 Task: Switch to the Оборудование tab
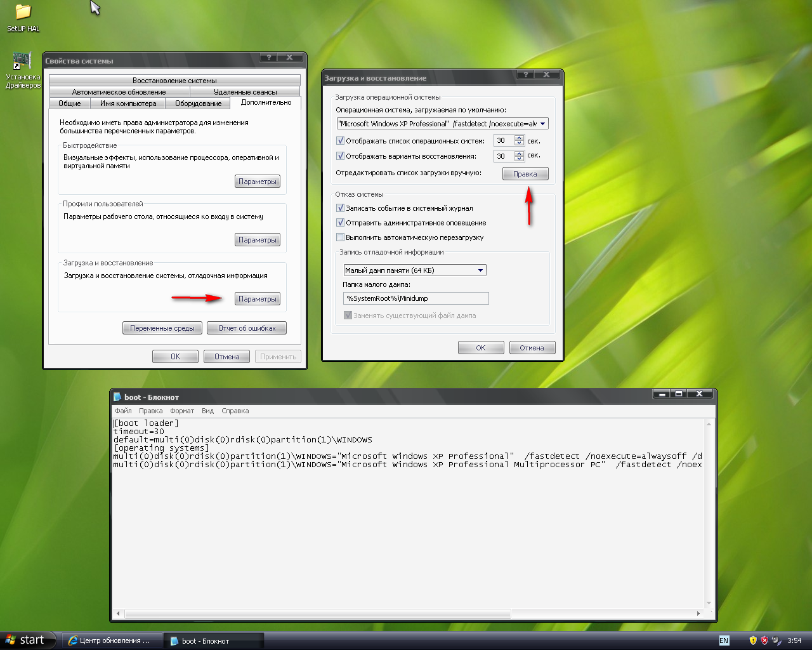click(x=199, y=103)
